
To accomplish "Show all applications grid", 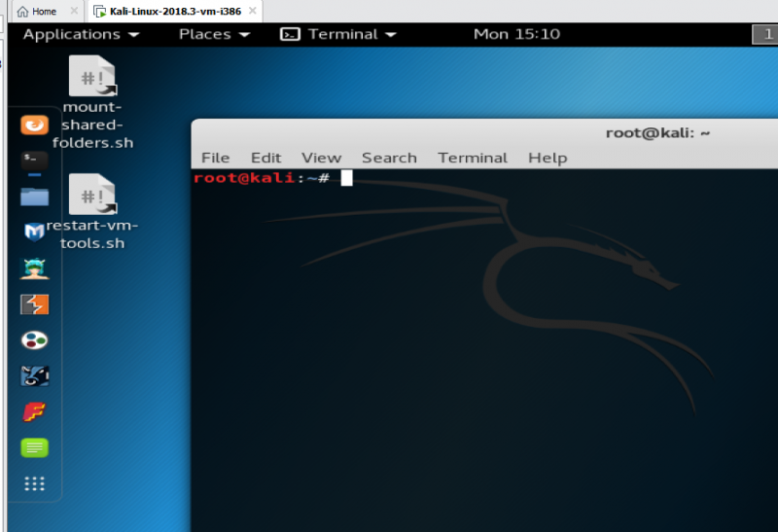I will (34, 483).
